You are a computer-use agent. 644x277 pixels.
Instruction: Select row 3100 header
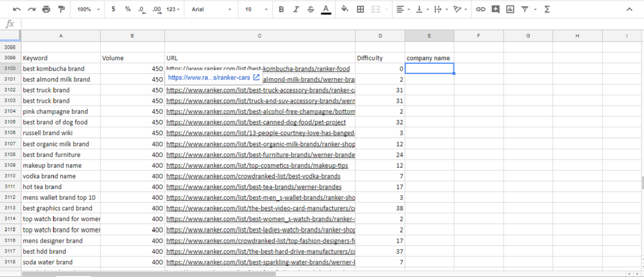[10, 69]
